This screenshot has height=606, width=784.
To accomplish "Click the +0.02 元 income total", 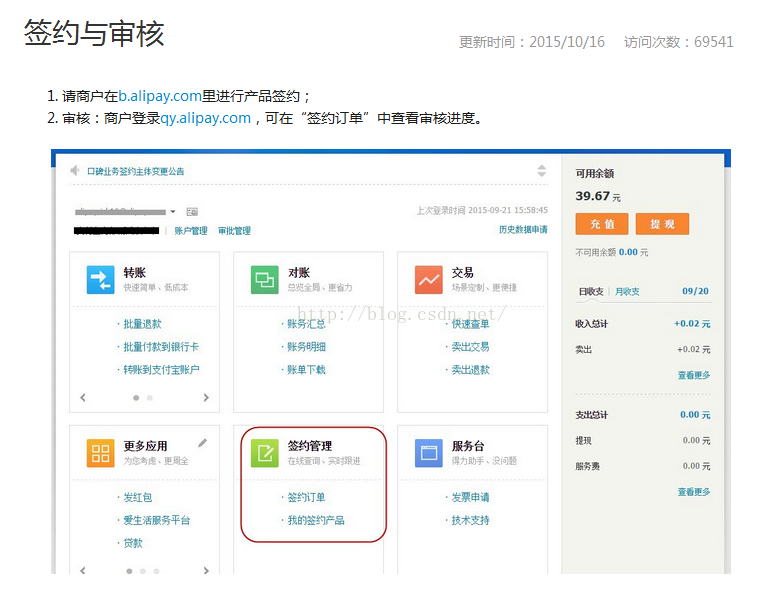I will tap(692, 324).
